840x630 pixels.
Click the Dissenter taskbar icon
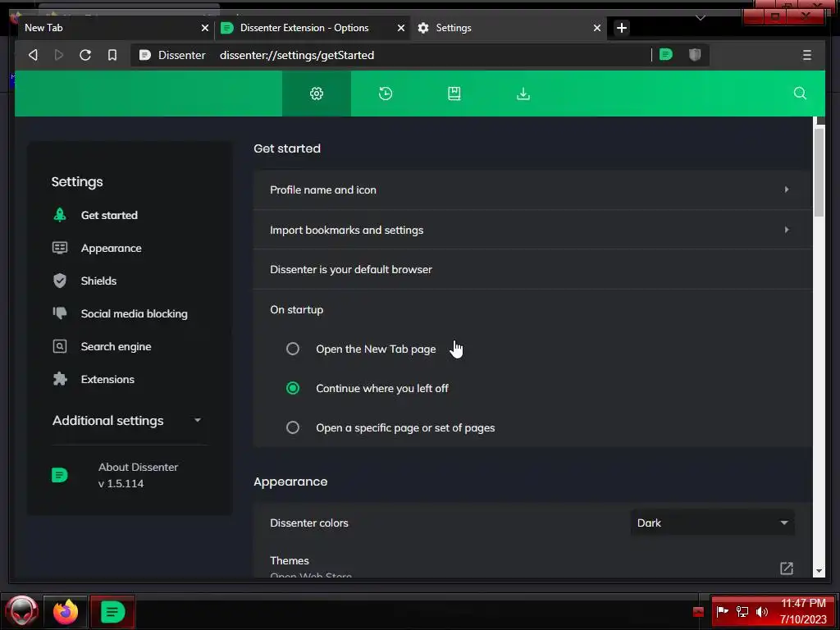(112, 611)
